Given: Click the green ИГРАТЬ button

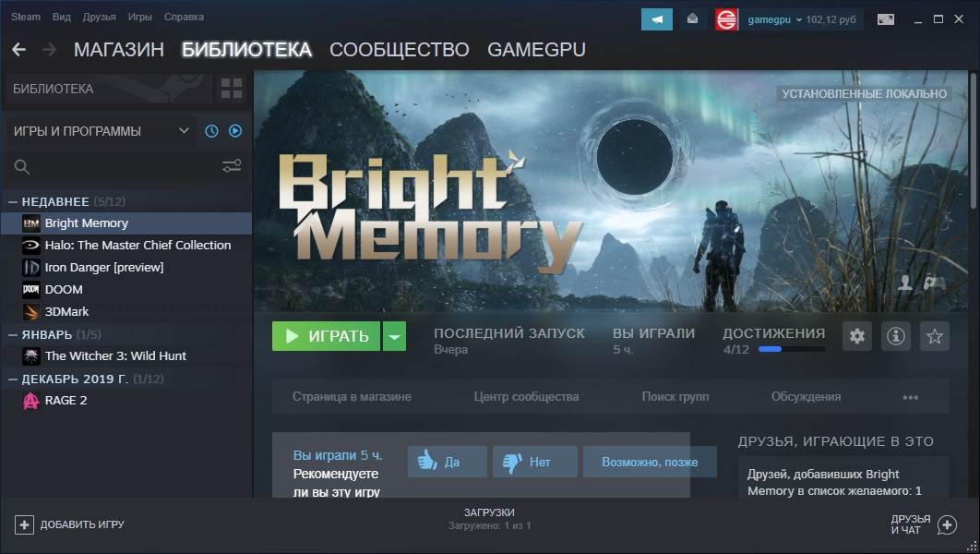Looking at the screenshot, I should 326,336.
